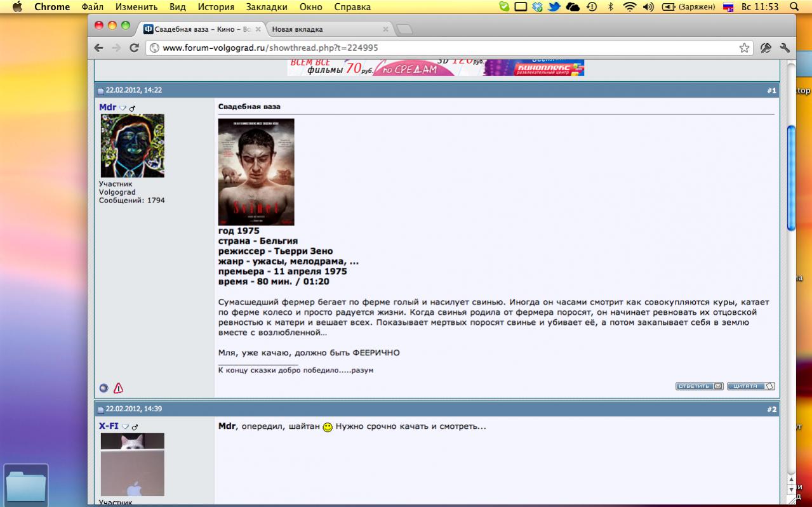Click the page vertical scrollbar thumb
The width and height of the screenshot is (812, 507).
791,178
